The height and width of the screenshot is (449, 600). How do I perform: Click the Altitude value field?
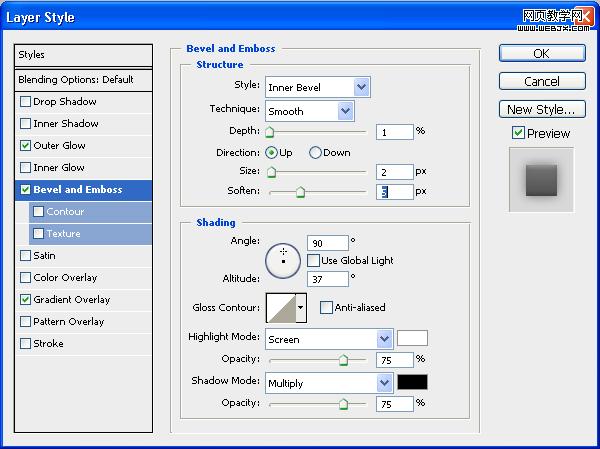(328, 279)
